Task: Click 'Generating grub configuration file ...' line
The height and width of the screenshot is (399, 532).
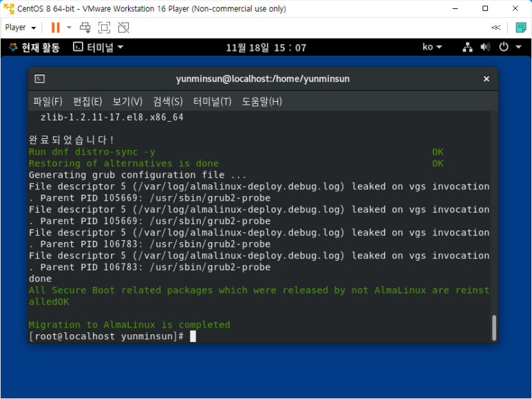Action: (x=137, y=175)
